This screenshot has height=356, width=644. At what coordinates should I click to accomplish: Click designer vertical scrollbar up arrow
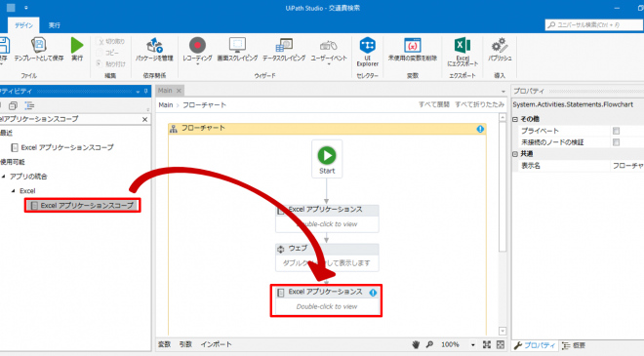[x=503, y=118]
